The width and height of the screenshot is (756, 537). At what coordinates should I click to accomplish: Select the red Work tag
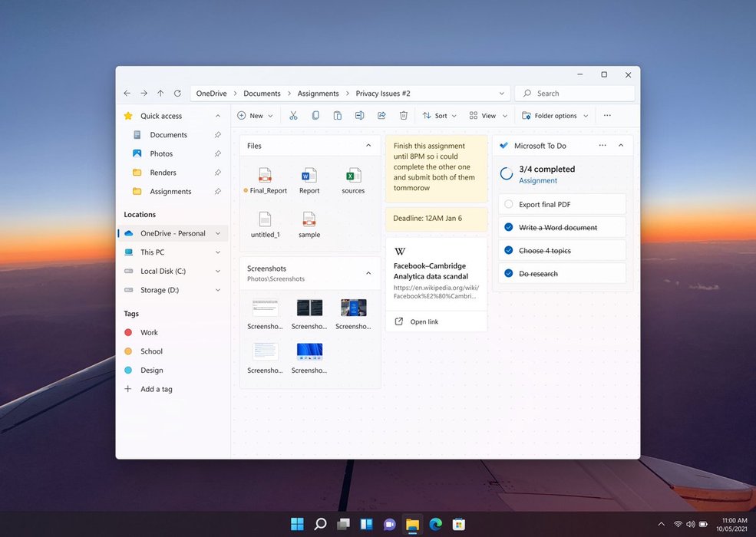coord(149,332)
